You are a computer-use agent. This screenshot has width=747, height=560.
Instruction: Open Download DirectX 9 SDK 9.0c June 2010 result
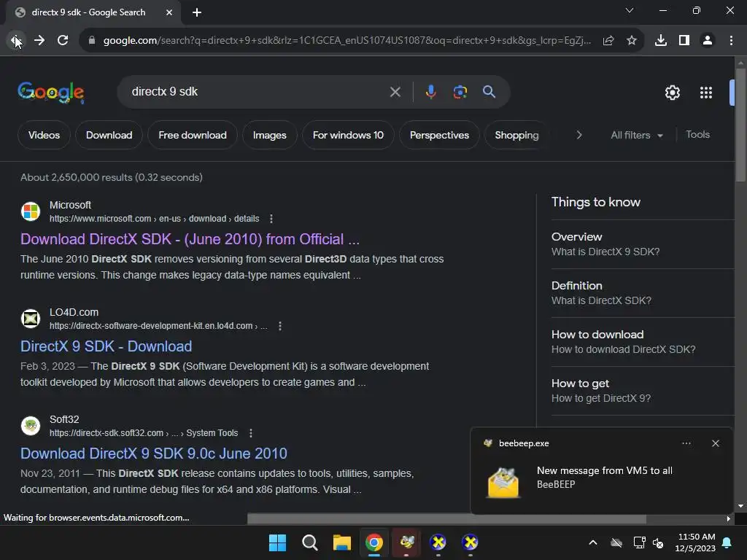coord(153,454)
